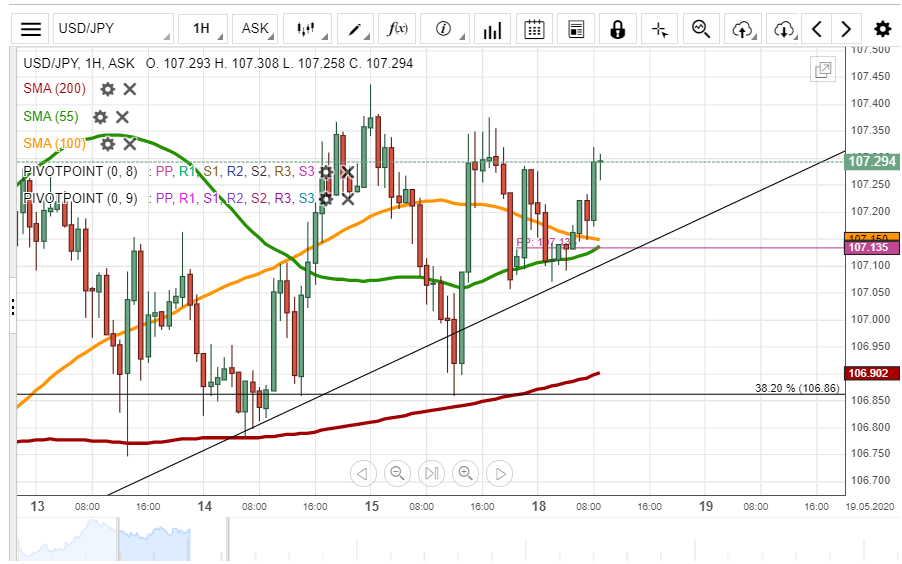Click the 107.294 current price tag
The height and width of the screenshot is (564, 902).
872,162
